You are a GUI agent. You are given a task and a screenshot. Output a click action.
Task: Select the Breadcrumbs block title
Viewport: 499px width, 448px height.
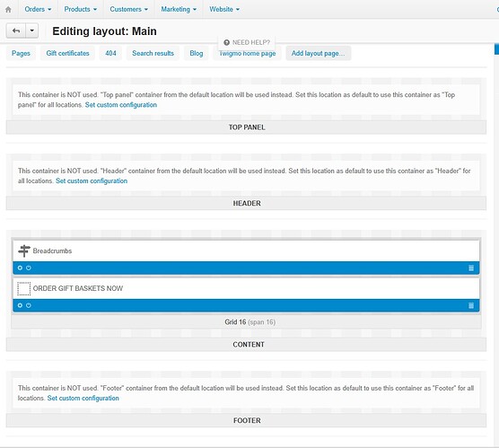click(52, 250)
